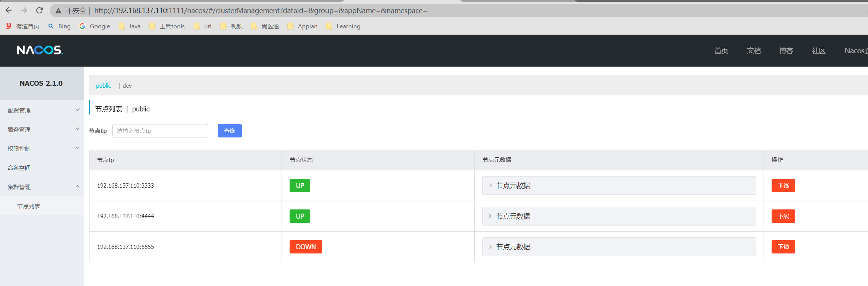
Task: Open the Bing bookmark
Action: coord(60,26)
